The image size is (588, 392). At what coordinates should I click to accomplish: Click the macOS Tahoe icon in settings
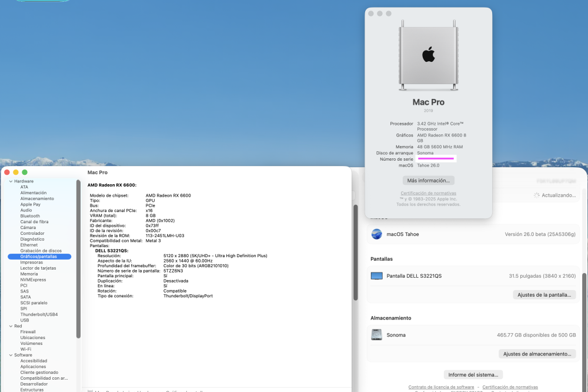[x=376, y=234]
